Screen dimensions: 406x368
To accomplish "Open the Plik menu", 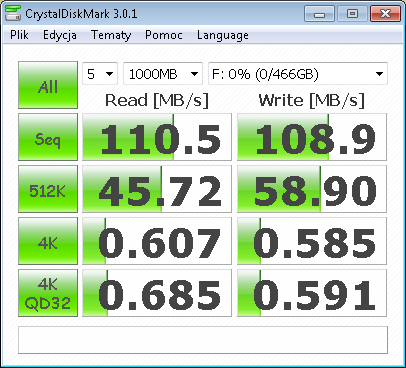I will pyautogui.click(x=19, y=35).
